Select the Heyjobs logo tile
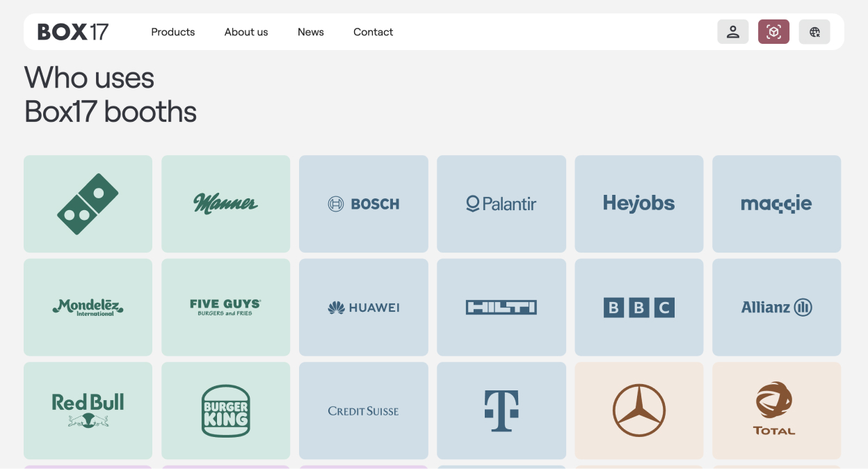The image size is (868, 469). 639,204
